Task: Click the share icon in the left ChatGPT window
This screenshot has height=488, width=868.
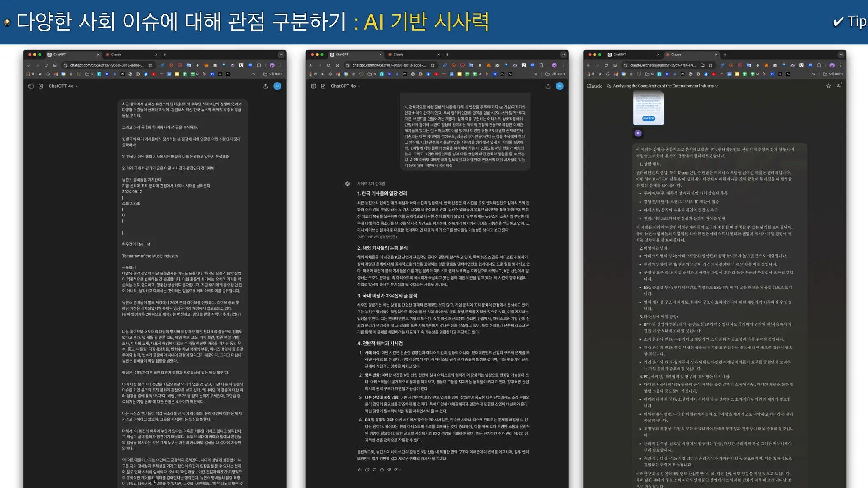Action: tap(266, 86)
